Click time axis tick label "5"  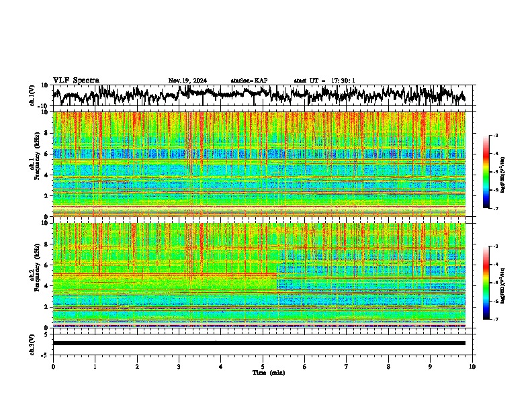point(263,367)
